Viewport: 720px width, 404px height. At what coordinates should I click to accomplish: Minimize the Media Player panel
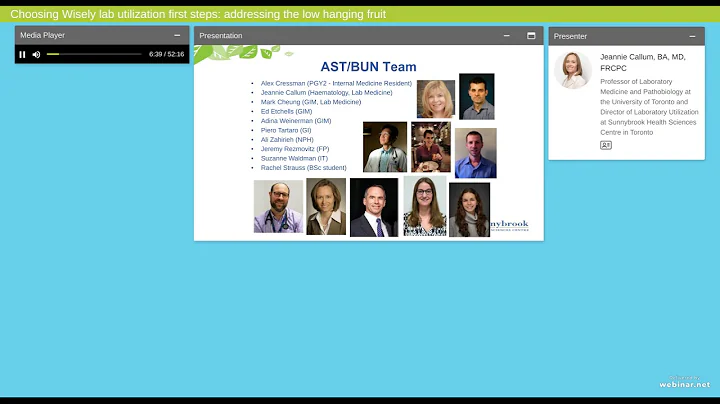pyautogui.click(x=177, y=35)
